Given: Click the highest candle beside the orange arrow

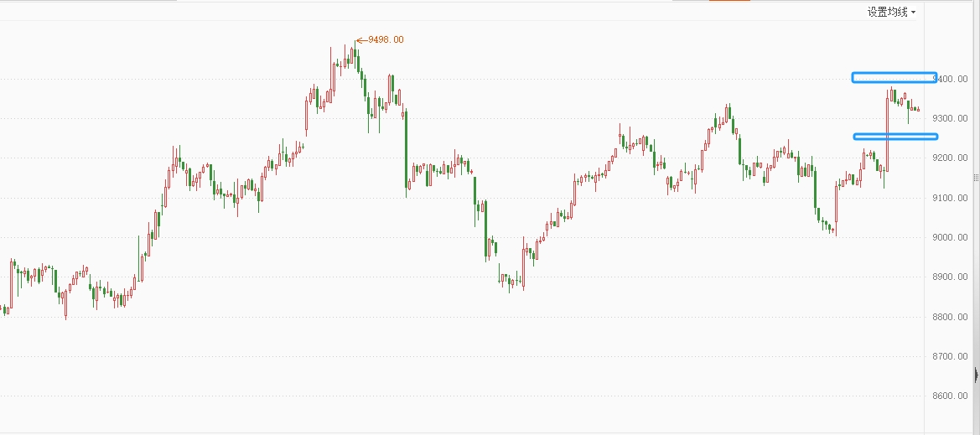Looking at the screenshot, I should click(x=355, y=55).
